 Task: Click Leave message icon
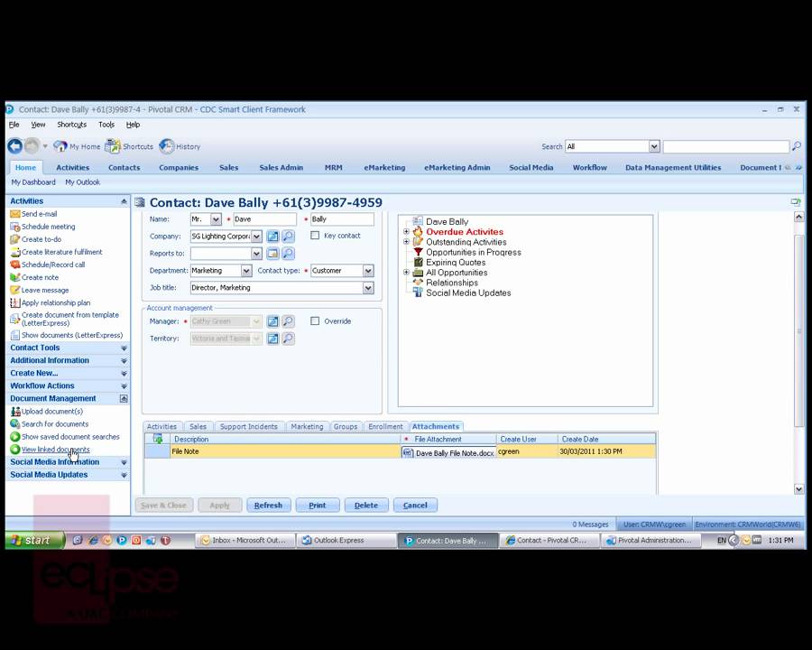15,290
